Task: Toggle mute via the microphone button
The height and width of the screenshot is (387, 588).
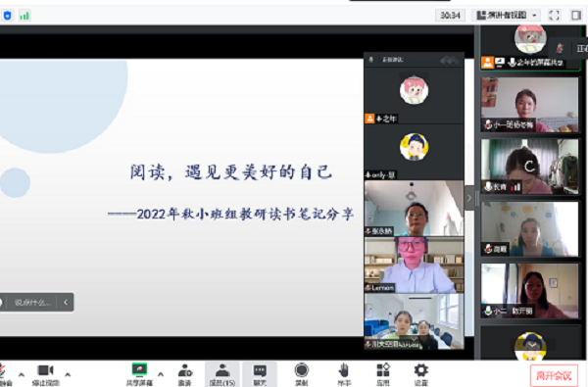Action: 5,374
